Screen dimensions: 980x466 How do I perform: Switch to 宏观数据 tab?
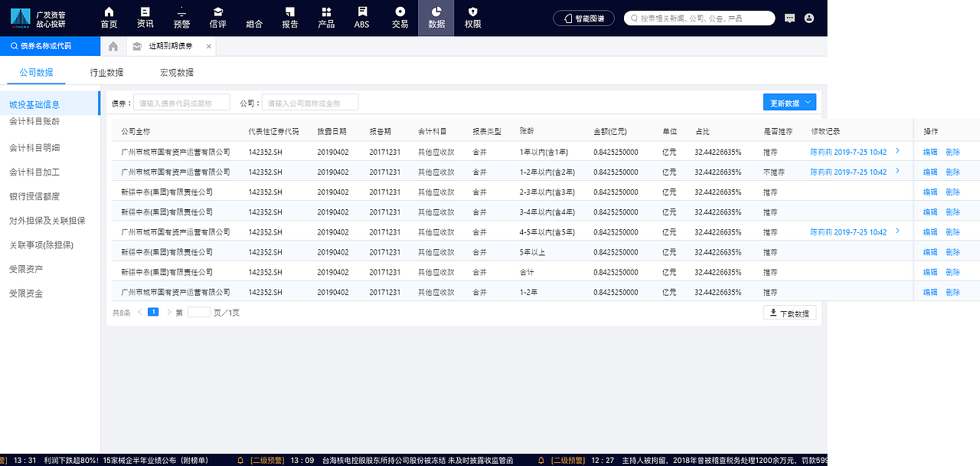(177, 73)
